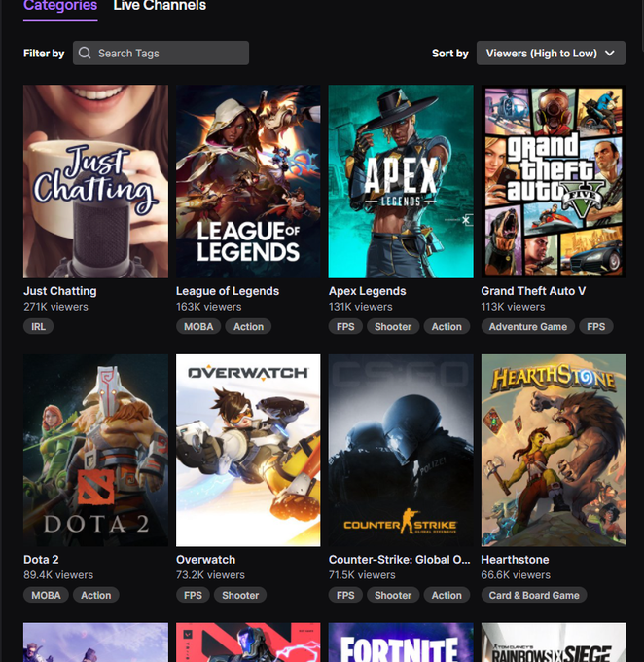Click the 89.4K viewers text
The height and width of the screenshot is (662, 644).
coord(58,575)
